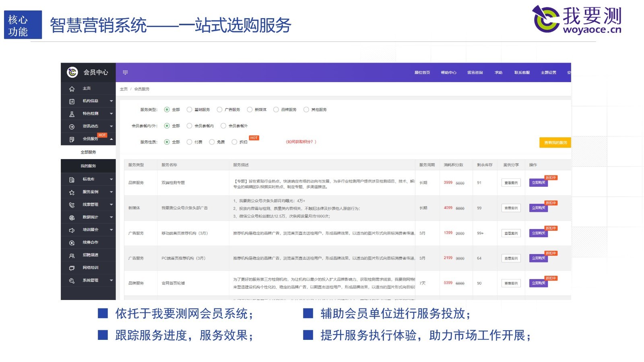Expand the 服务案例 menu arrow
Screen dimensions: 644x362
click(x=111, y=192)
